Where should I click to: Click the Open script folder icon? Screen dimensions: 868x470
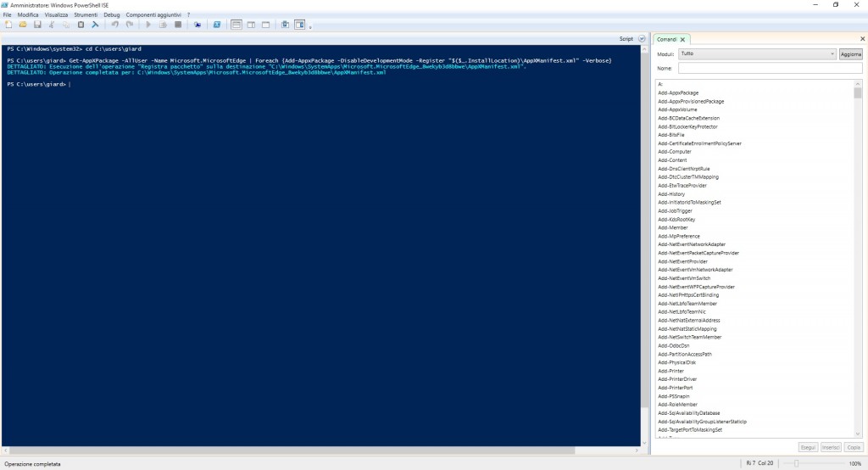click(x=23, y=25)
